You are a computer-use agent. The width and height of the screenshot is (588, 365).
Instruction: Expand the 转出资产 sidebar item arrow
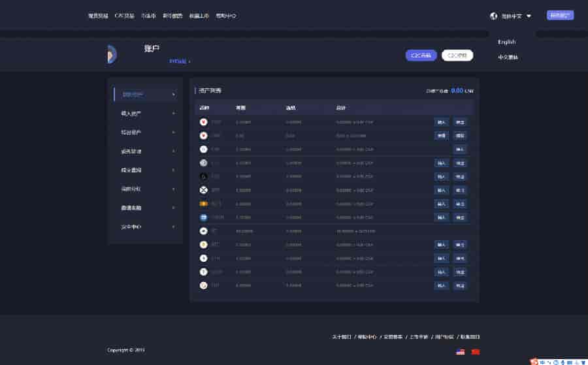(x=173, y=133)
